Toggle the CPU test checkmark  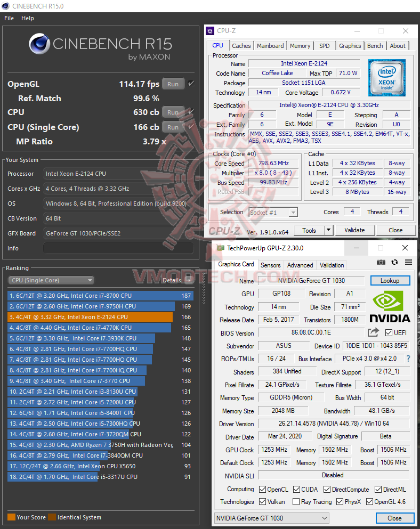point(191,112)
